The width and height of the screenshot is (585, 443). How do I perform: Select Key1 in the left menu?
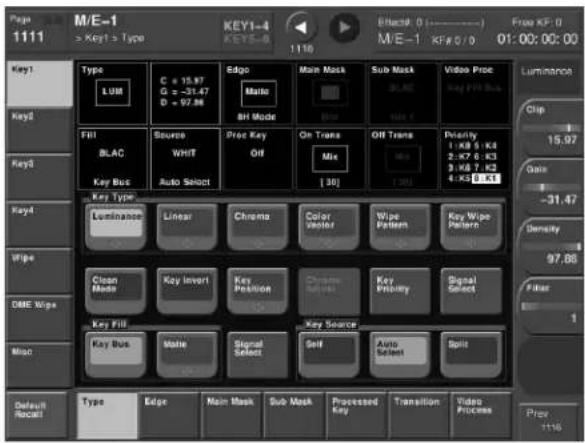point(40,83)
